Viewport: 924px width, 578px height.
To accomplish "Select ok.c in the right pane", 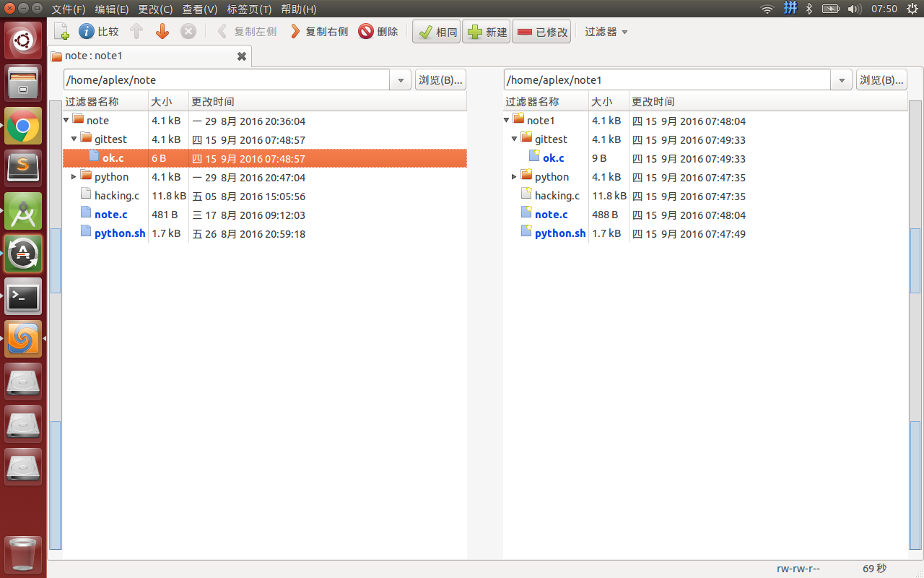I will [554, 158].
